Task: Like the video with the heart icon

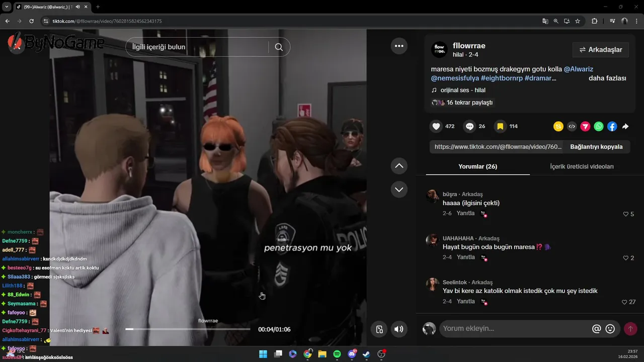Action: tap(436, 126)
